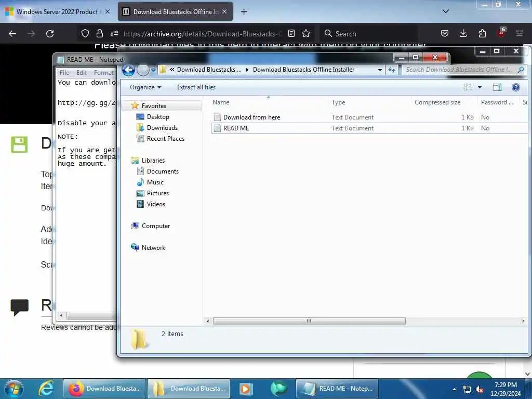List all tabs dropdown in Firefox

[x=446, y=11]
